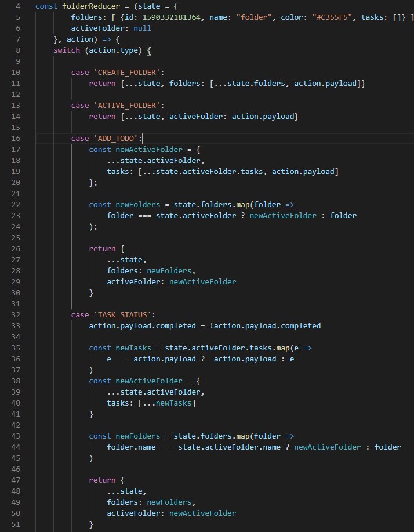The height and width of the screenshot is (532, 414).
Task: Click ...state.folders spread on line 11
Action: (x=249, y=83)
